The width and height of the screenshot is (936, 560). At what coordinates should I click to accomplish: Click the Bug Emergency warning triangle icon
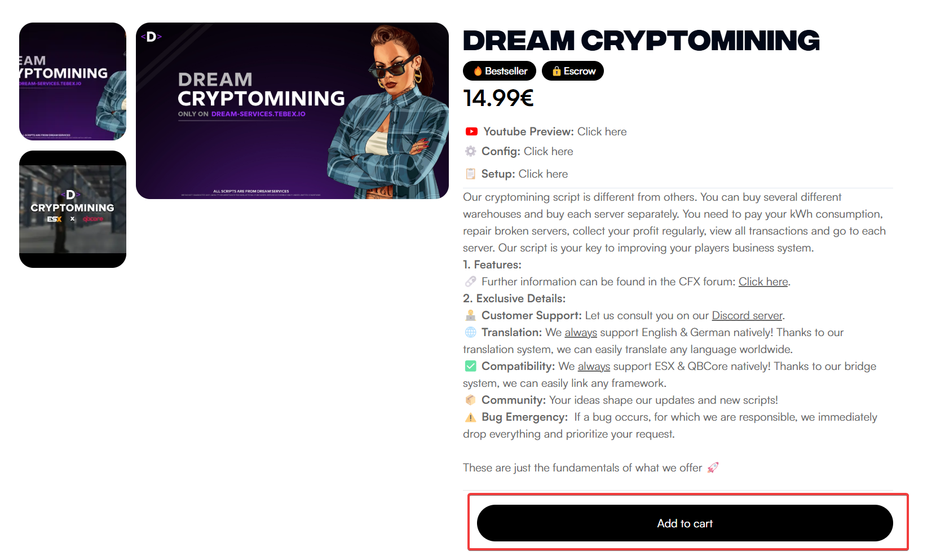click(x=470, y=417)
